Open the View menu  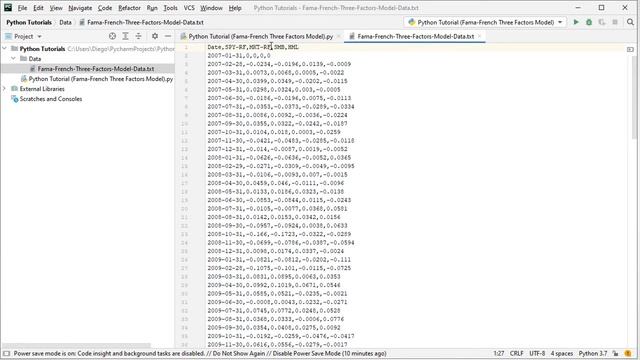click(56, 8)
